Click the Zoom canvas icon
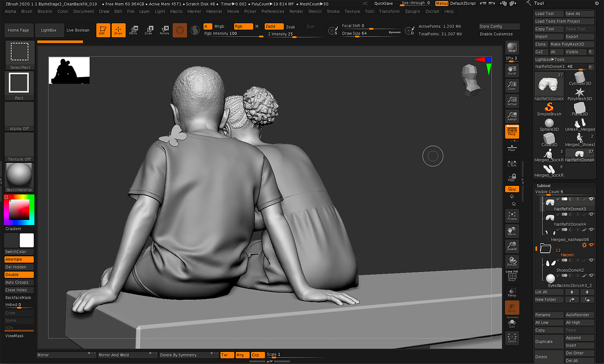Image resolution: width=604 pixels, height=364 pixels. (x=512, y=86)
